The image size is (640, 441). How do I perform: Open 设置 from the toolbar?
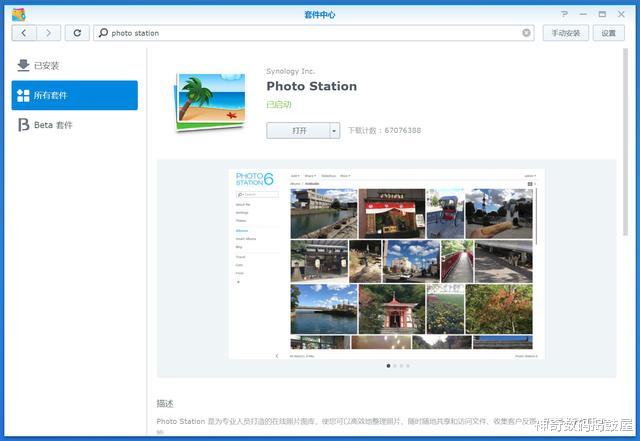pyautogui.click(x=609, y=33)
